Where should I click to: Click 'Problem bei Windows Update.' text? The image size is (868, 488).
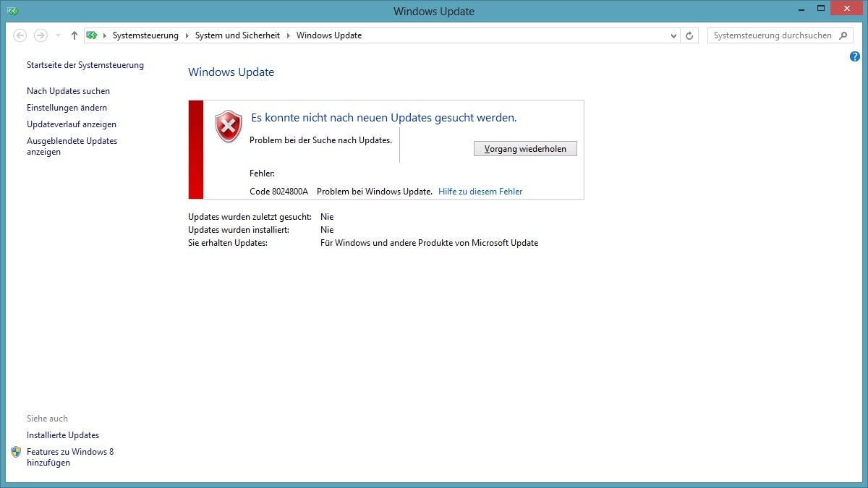pyautogui.click(x=375, y=192)
